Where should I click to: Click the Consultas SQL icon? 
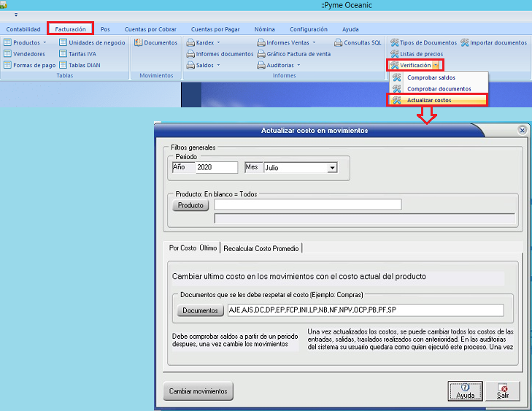(x=338, y=43)
